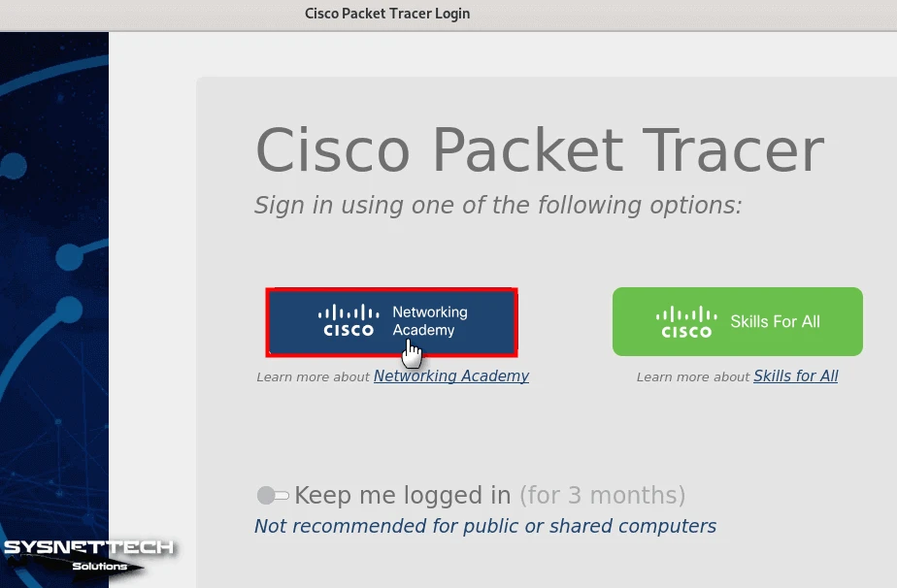The width and height of the screenshot is (897, 588).
Task: Click the Cisco wordmark inside the green button
Action: coord(685,330)
